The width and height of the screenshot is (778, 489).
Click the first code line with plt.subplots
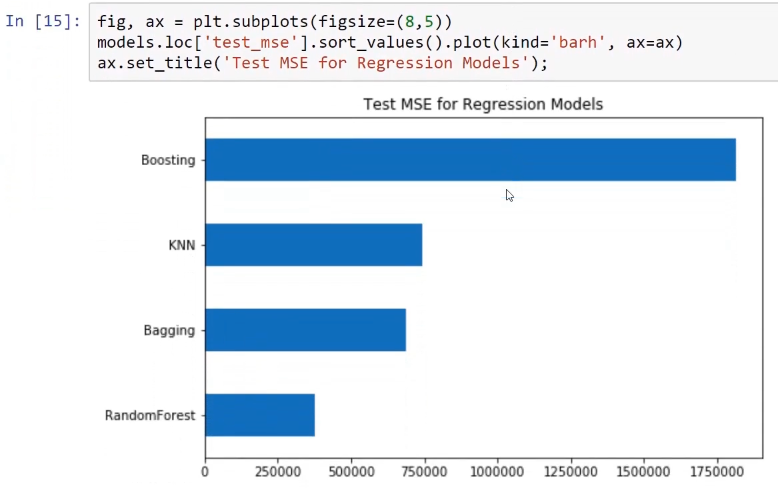coord(274,22)
